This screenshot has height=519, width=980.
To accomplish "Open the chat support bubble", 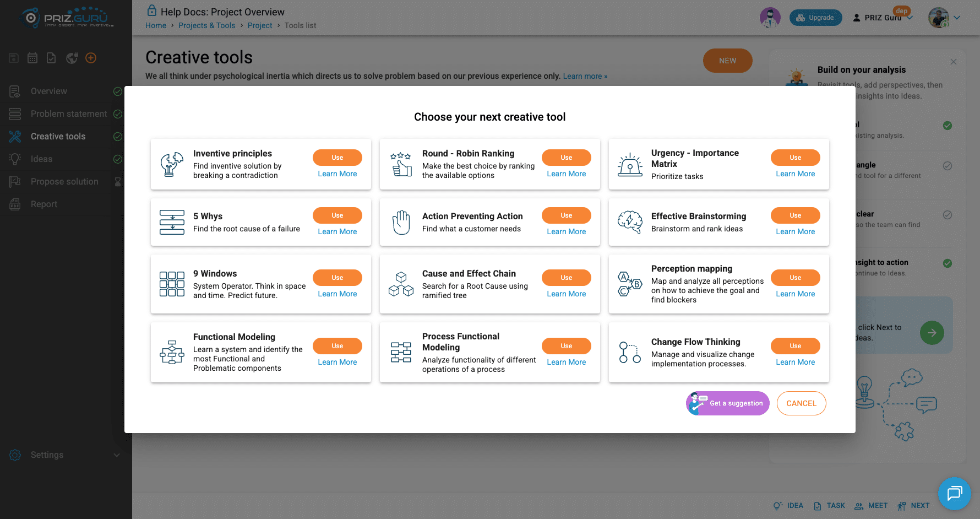I will 954,493.
